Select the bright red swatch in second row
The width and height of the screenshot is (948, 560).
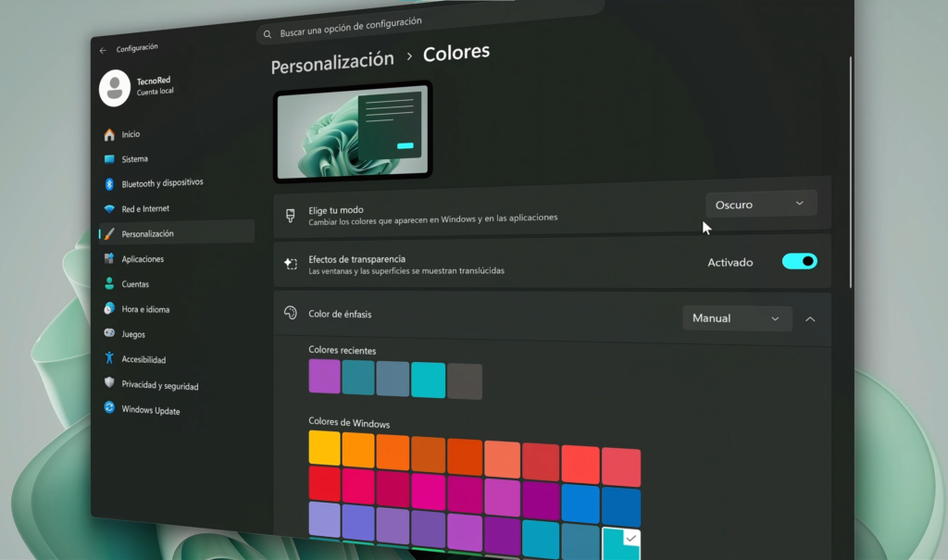point(325,484)
